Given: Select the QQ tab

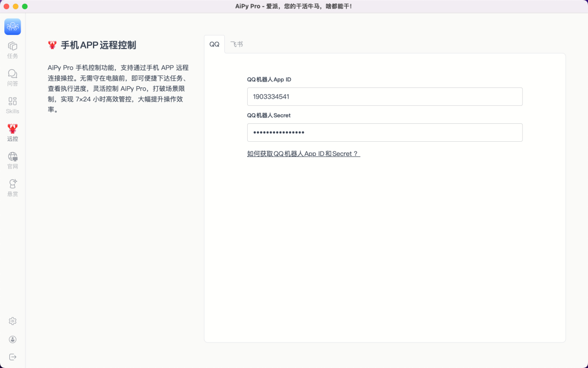Looking at the screenshot, I should click(214, 44).
